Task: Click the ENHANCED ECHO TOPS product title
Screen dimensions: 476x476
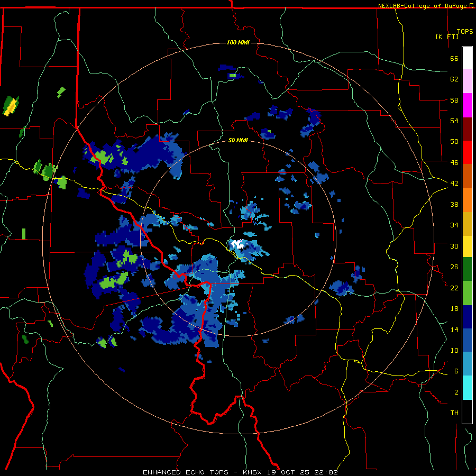Action: click(186, 472)
